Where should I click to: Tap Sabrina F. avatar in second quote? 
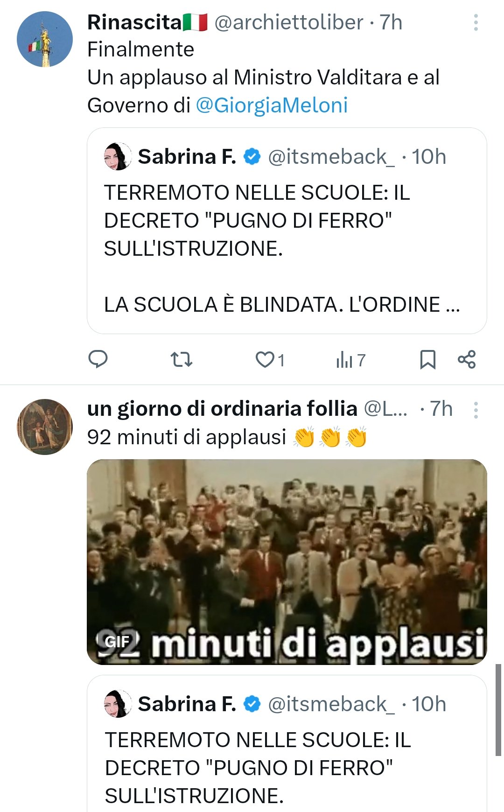(117, 704)
